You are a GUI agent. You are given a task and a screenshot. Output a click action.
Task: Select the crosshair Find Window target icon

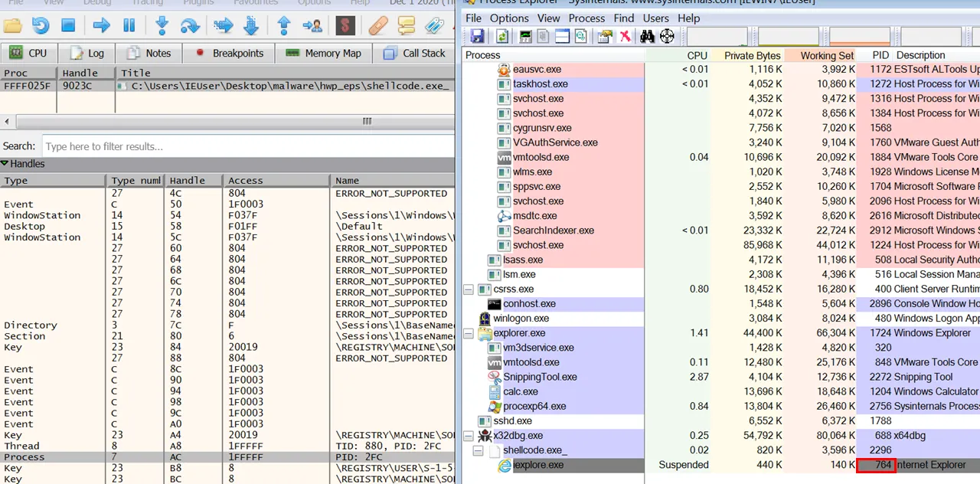[x=667, y=36]
